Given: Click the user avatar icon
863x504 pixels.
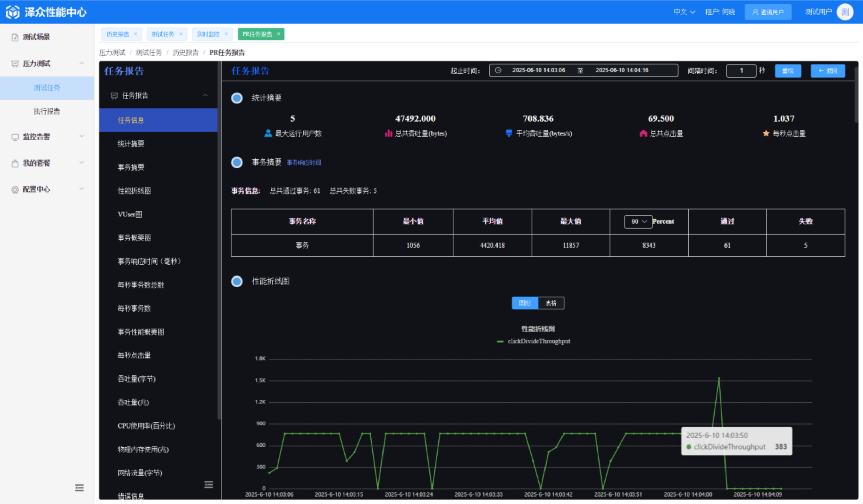Looking at the screenshot, I should pos(845,12).
